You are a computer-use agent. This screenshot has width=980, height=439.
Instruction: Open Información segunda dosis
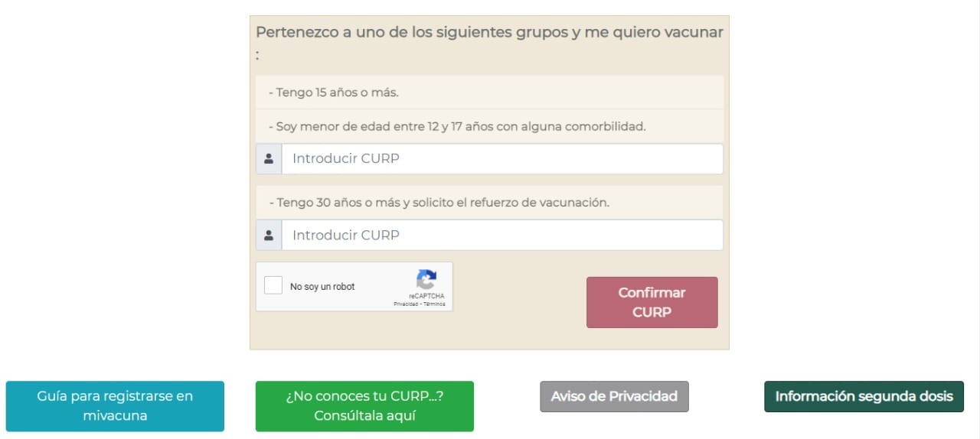(864, 396)
